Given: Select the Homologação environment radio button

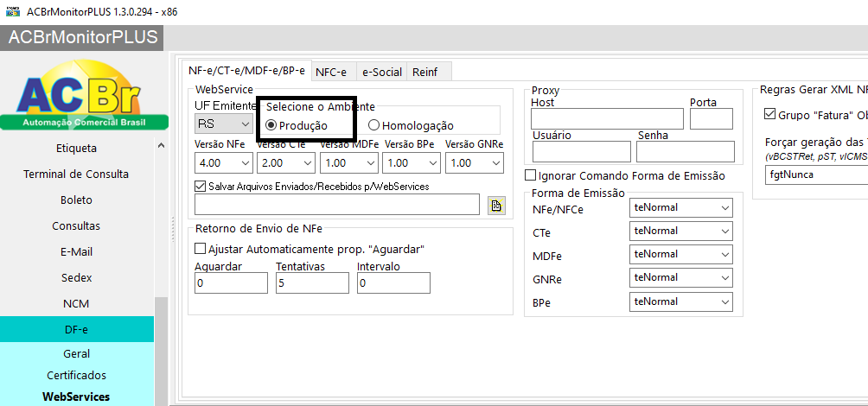Looking at the screenshot, I should 373,125.
